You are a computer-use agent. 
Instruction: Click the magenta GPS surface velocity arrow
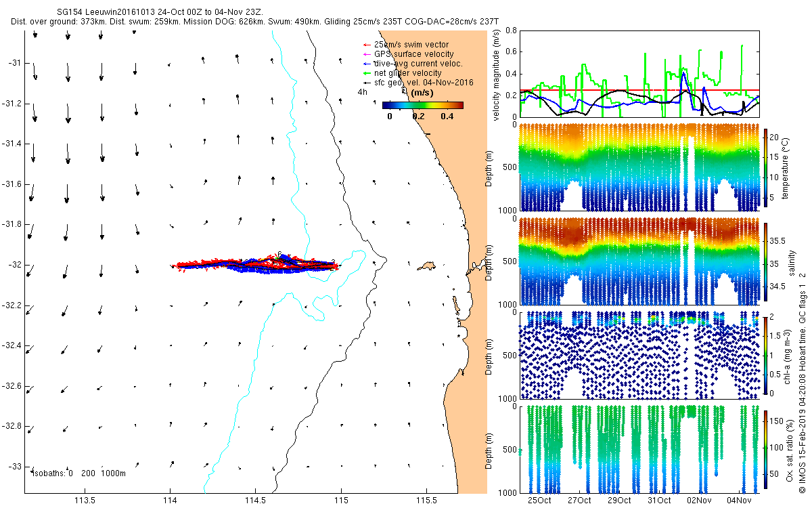point(367,54)
